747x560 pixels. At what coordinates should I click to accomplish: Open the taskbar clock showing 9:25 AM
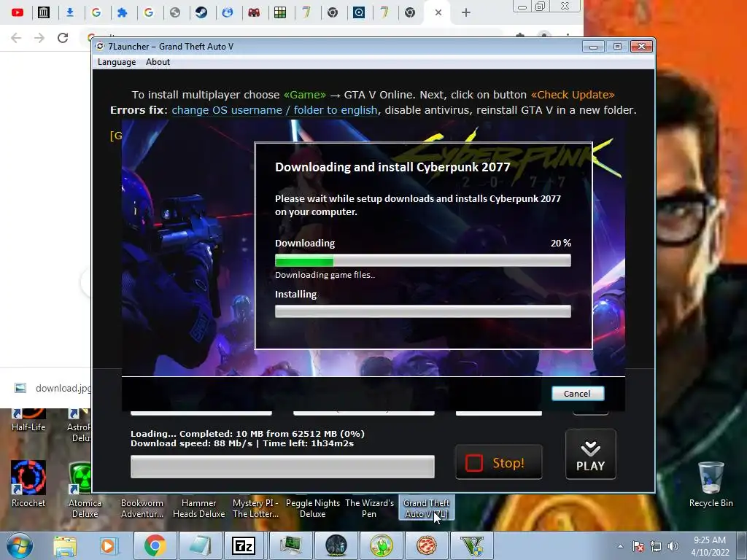[710, 546]
